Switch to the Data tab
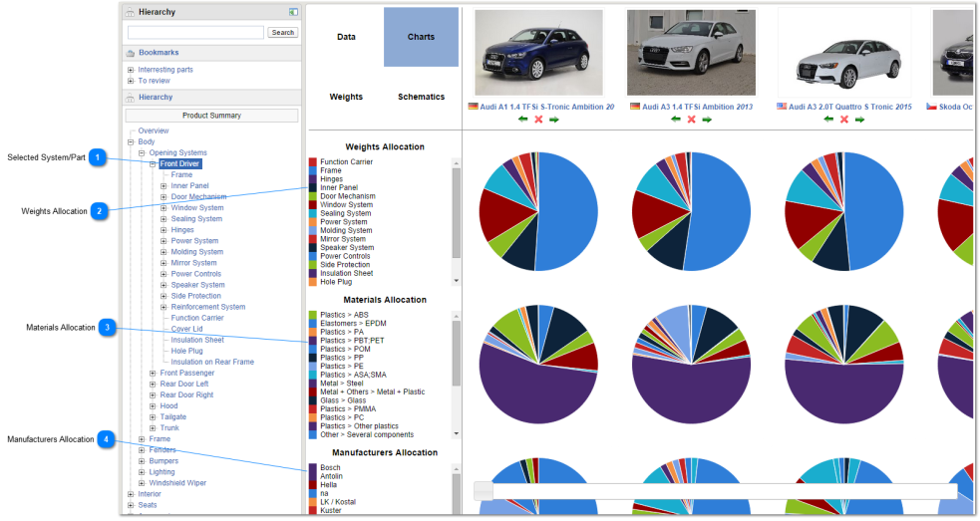 click(x=346, y=37)
